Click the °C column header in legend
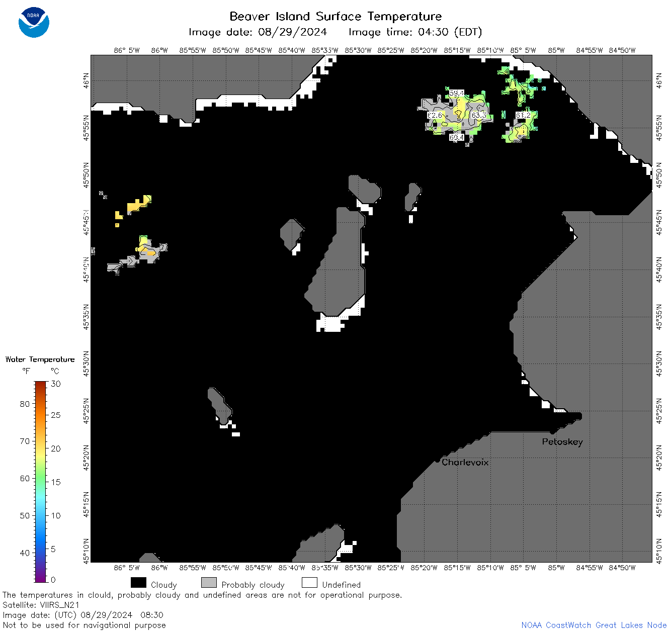Screen dimensions: 672x633 coord(55,371)
